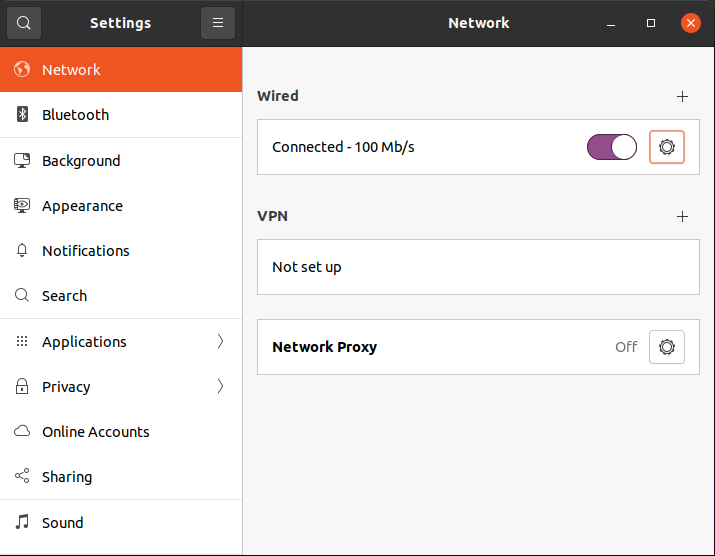Screen dimensions: 715x556
Task: Add a VPN connection with plus
Action: (682, 216)
